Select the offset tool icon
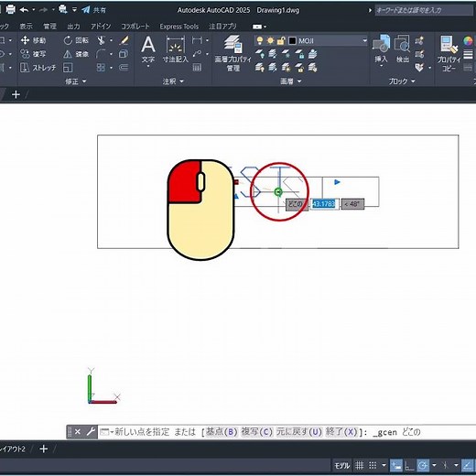Image resolution: width=476 pixels, height=476 pixels. (x=124, y=68)
